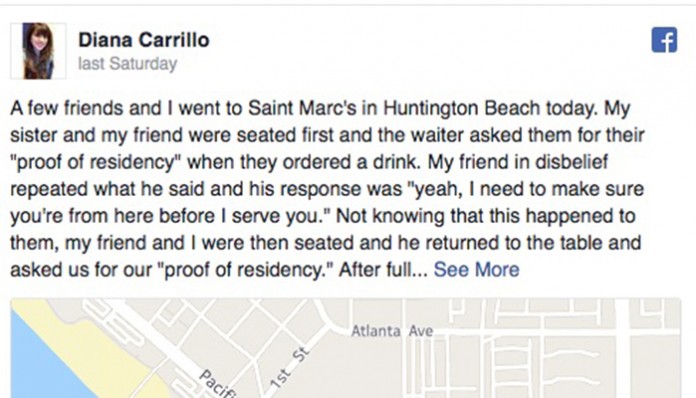Click "Saint Marc's" in the post text

(x=302, y=108)
